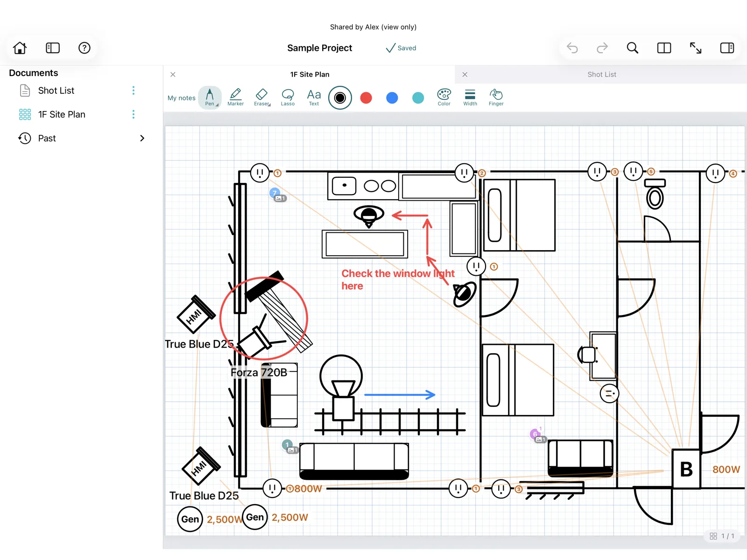Choose the red color swatch
Viewport: 747px width, 560px height.
pos(366,98)
